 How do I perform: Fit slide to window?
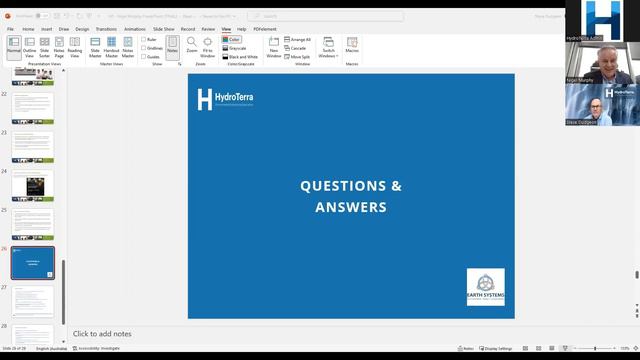[207, 47]
